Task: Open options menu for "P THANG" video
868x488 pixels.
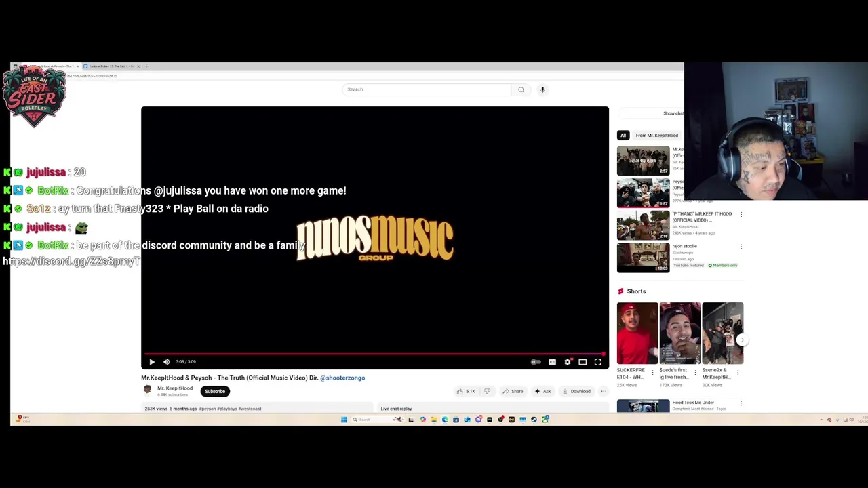Action: [x=741, y=215]
